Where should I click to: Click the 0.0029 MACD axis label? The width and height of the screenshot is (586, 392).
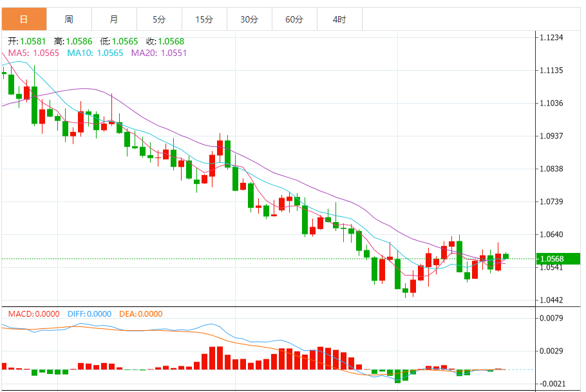coord(551,351)
